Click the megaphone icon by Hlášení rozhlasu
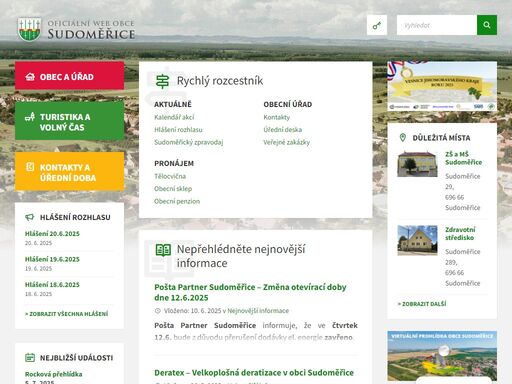 tap(30, 217)
